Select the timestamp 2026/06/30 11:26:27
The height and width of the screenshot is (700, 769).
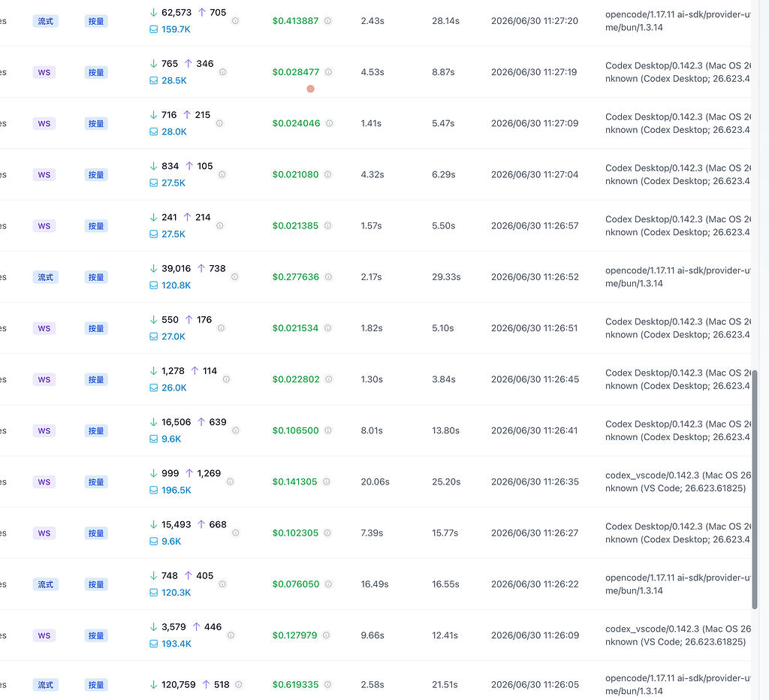pos(535,533)
